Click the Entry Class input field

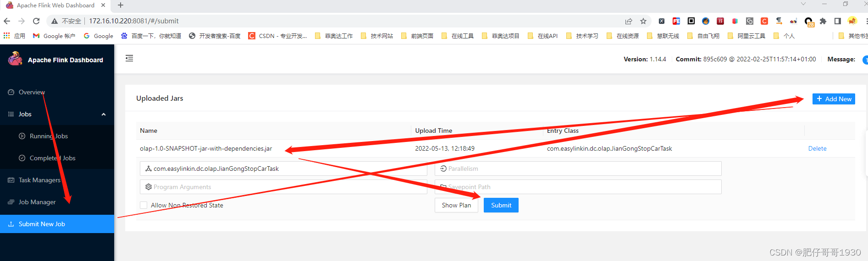(283, 169)
